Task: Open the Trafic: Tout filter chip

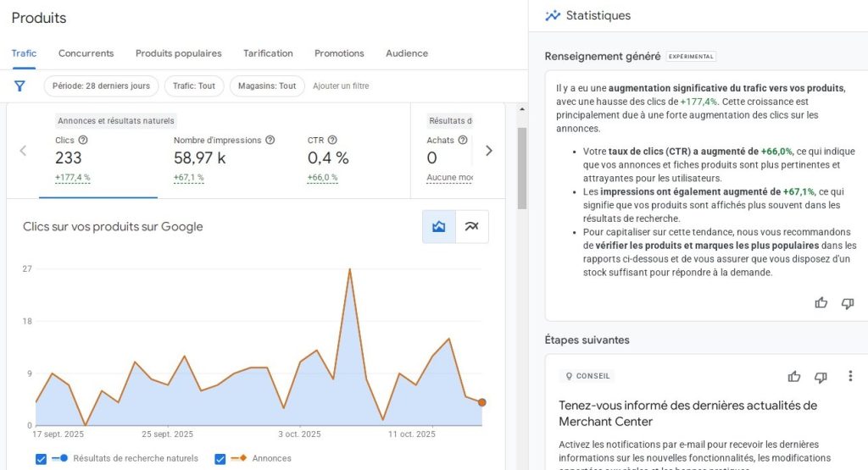Action: 194,86
